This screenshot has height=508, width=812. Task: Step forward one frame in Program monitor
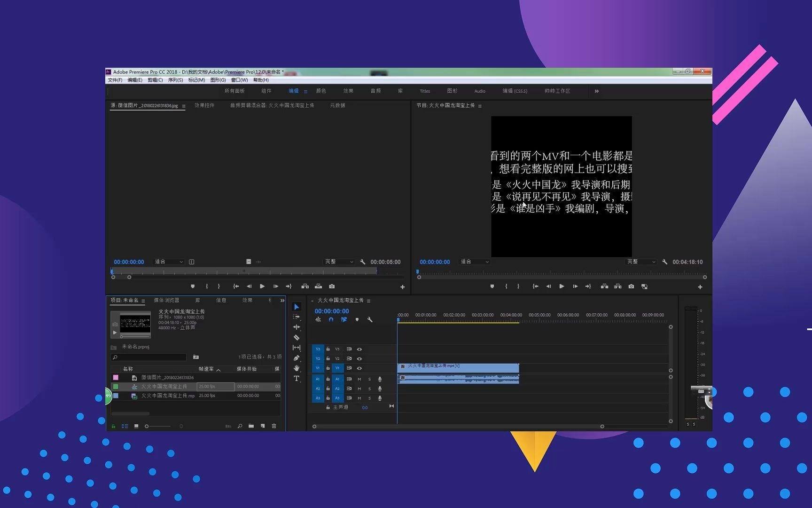coord(575,286)
